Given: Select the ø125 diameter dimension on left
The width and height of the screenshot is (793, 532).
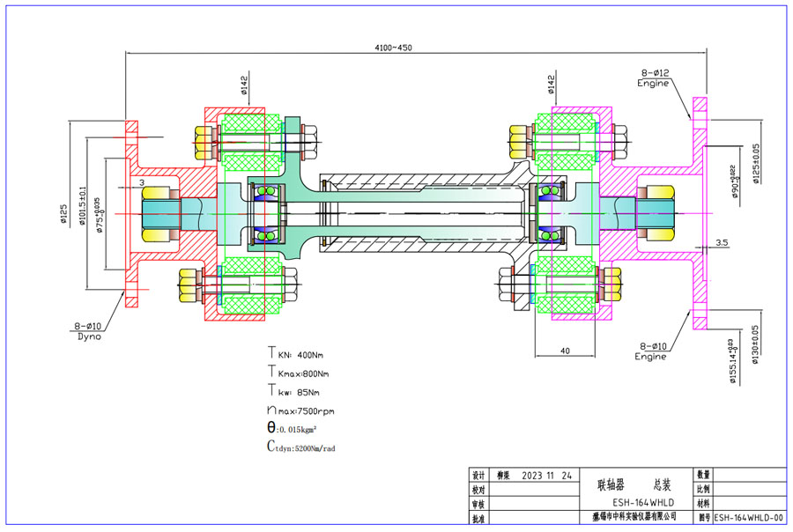Looking at the screenshot, I should point(64,215).
